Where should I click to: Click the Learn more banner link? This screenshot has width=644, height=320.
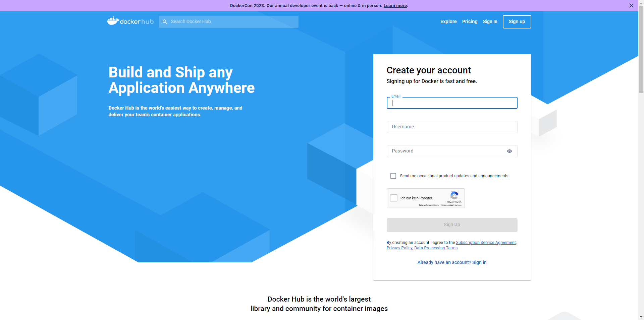pos(395,6)
